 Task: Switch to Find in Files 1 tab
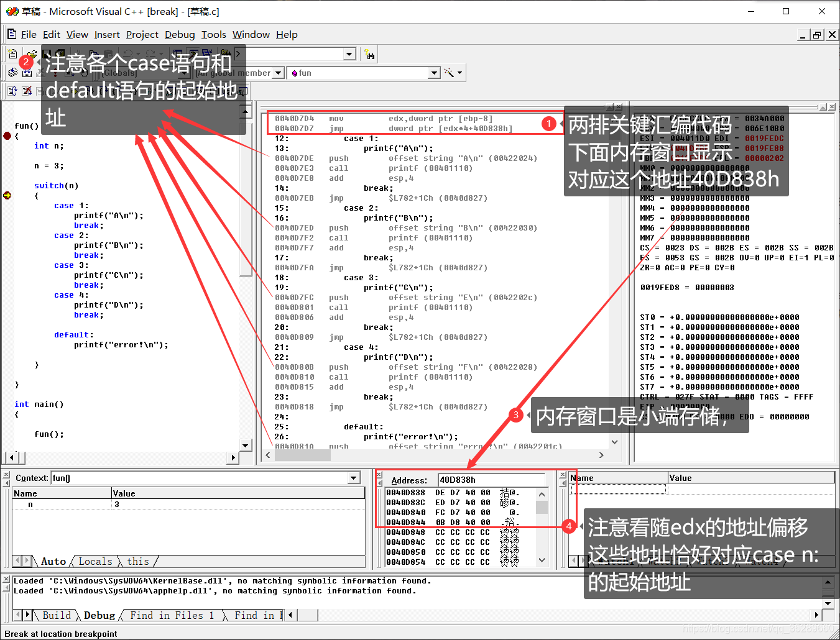click(x=172, y=615)
